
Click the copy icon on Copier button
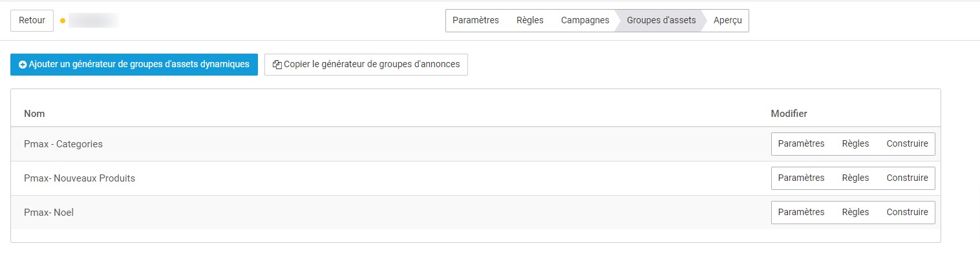[277, 65]
